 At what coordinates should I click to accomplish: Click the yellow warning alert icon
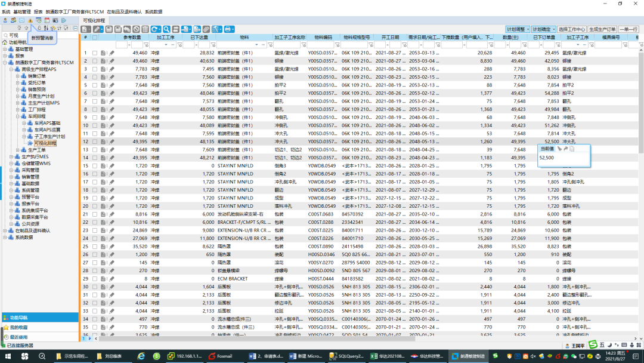tap(30, 20)
